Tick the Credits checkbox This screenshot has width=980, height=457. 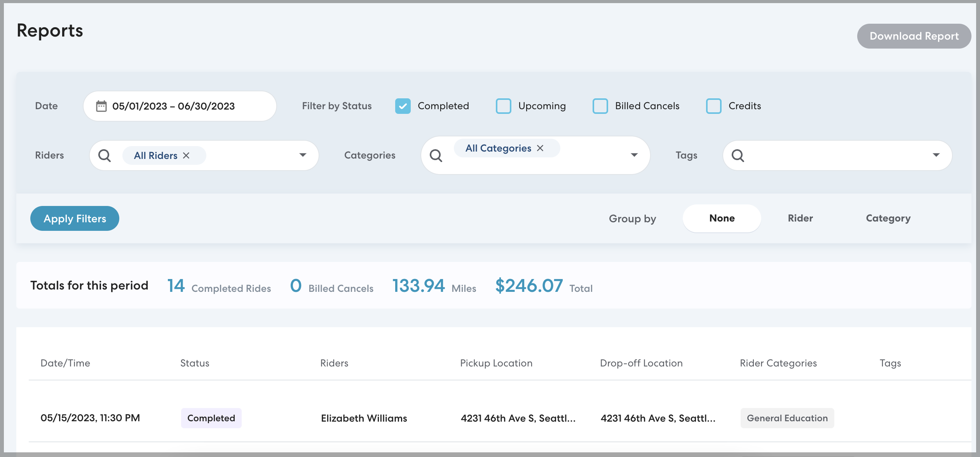713,106
